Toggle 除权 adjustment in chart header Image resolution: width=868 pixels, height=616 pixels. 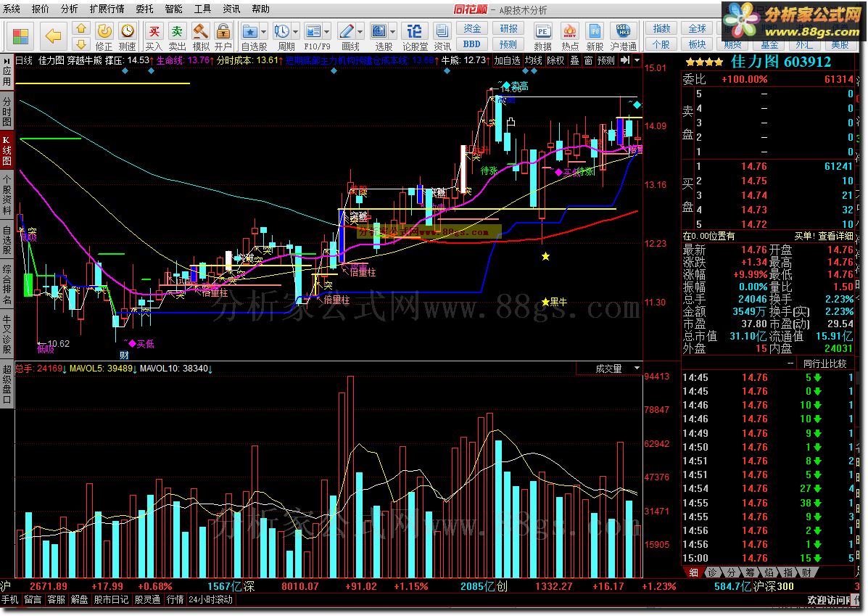click(555, 59)
